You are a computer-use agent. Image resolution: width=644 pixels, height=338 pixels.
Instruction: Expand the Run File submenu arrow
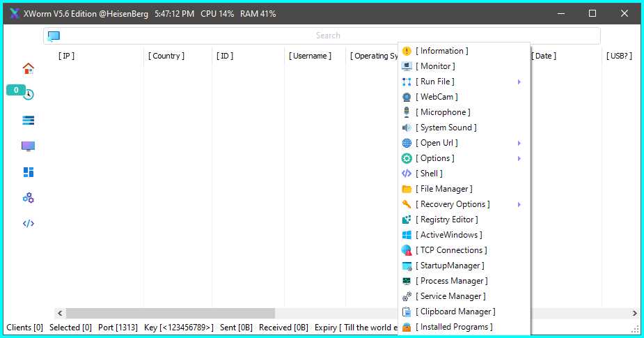[519, 82]
